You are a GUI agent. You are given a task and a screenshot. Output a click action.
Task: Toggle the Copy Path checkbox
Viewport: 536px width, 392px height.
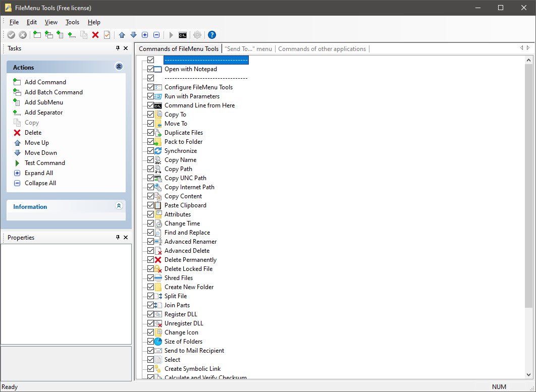(150, 169)
